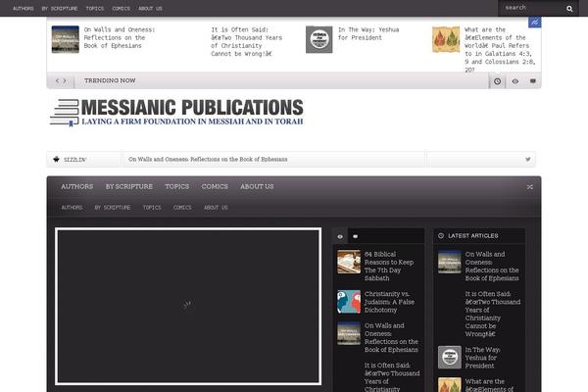This screenshot has width=588, height=392.
Task: Open About Us in the main dark menu
Action: (257, 186)
